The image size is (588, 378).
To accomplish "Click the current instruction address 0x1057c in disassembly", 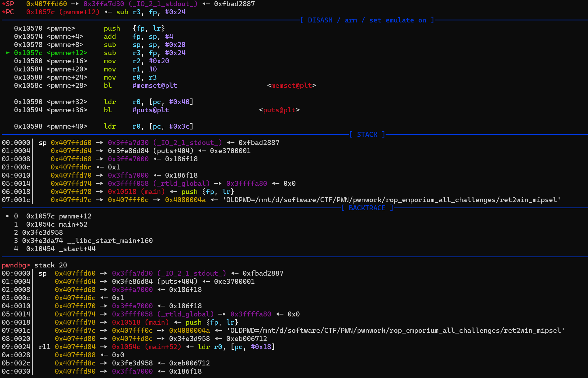I will tap(28, 53).
